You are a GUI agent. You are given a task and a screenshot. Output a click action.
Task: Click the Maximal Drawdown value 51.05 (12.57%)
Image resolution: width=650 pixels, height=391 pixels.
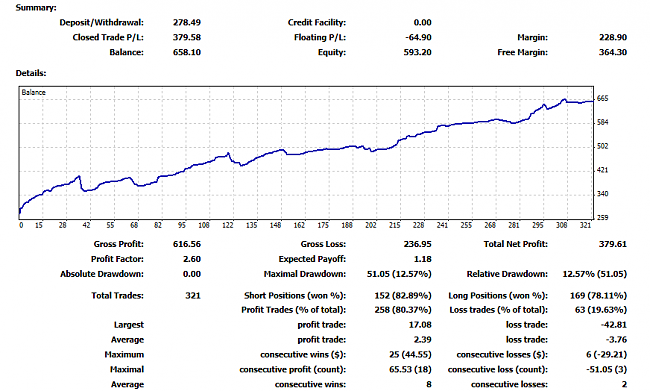click(399, 274)
